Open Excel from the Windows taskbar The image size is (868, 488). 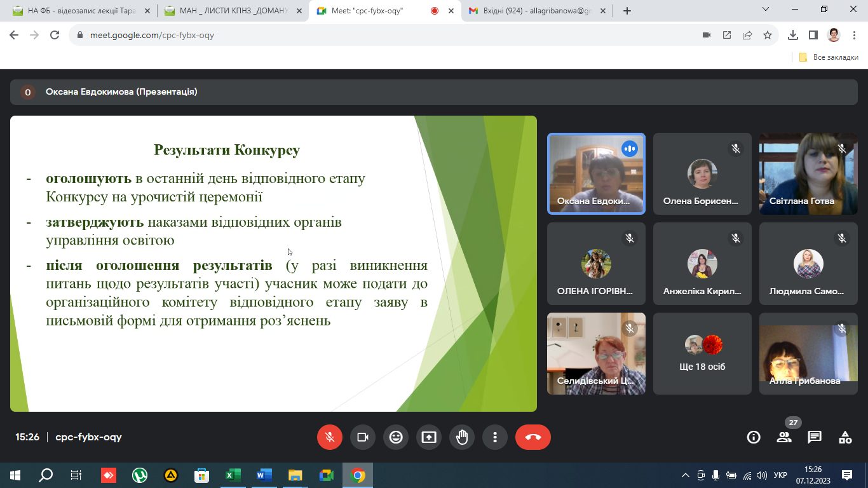pos(233,475)
